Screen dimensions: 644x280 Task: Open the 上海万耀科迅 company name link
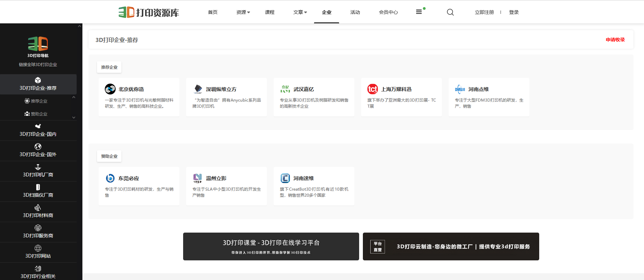pyautogui.click(x=396, y=89)
